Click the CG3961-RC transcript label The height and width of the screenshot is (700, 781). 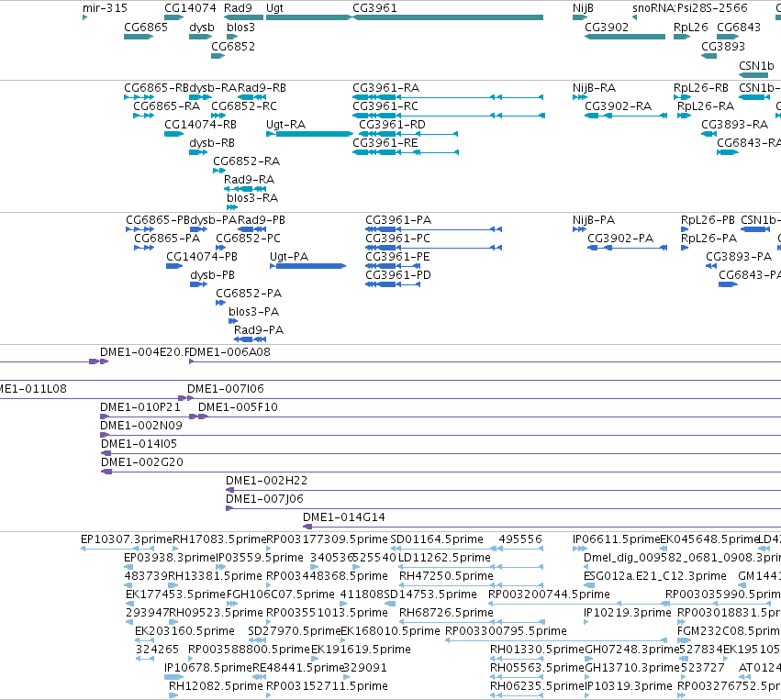click(x=385, y=106)
